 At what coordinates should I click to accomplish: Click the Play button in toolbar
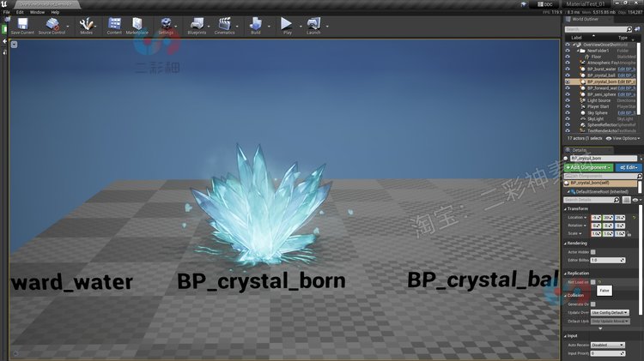(287, 26)
